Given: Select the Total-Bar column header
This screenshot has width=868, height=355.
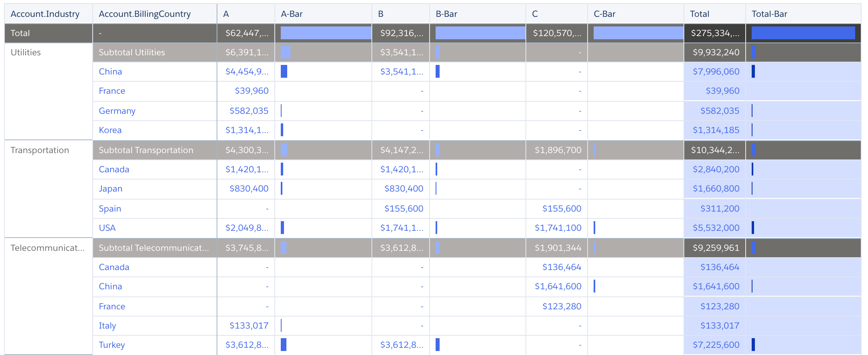Looking at the screenshot, I should [769, 14].
